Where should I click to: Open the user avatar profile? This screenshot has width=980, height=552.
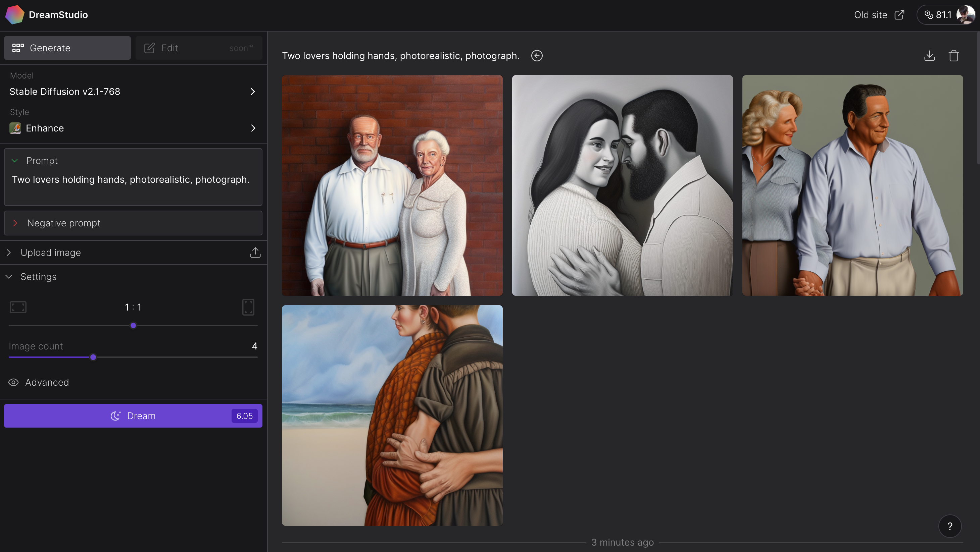965,15
